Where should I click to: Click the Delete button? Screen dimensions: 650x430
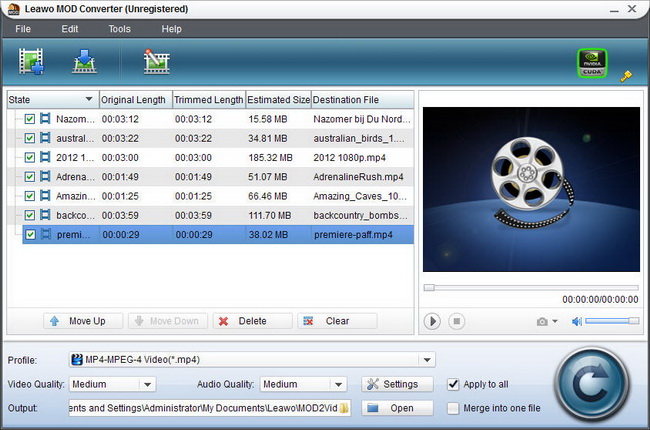[x=252, y=321]
